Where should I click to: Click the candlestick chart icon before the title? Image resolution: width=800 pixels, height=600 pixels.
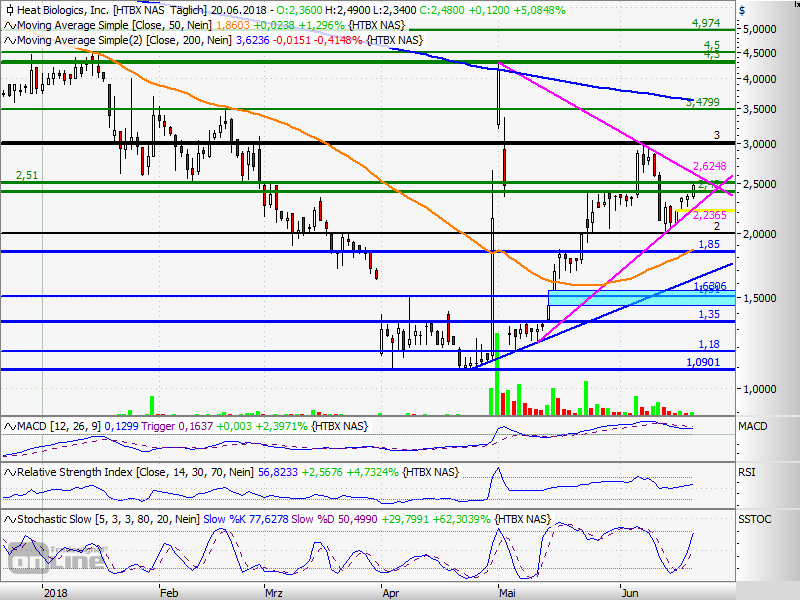[x=10, y=8]
